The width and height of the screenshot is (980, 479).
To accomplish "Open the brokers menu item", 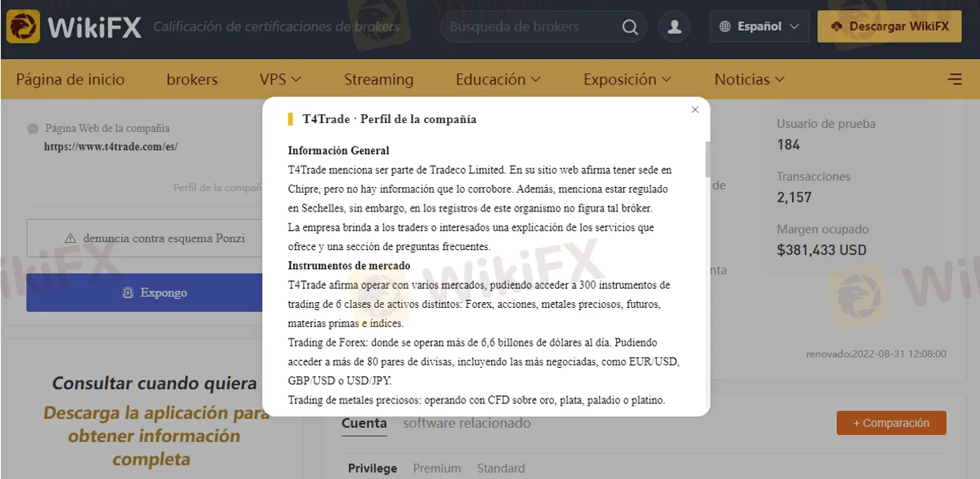I will tap(192, 79).
